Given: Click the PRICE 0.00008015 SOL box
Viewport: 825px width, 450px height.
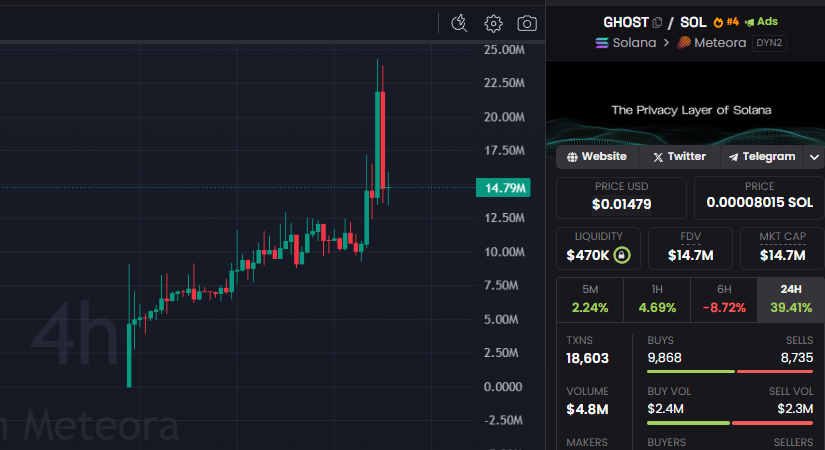Looking at the screenshot, I should click(759, 198).
